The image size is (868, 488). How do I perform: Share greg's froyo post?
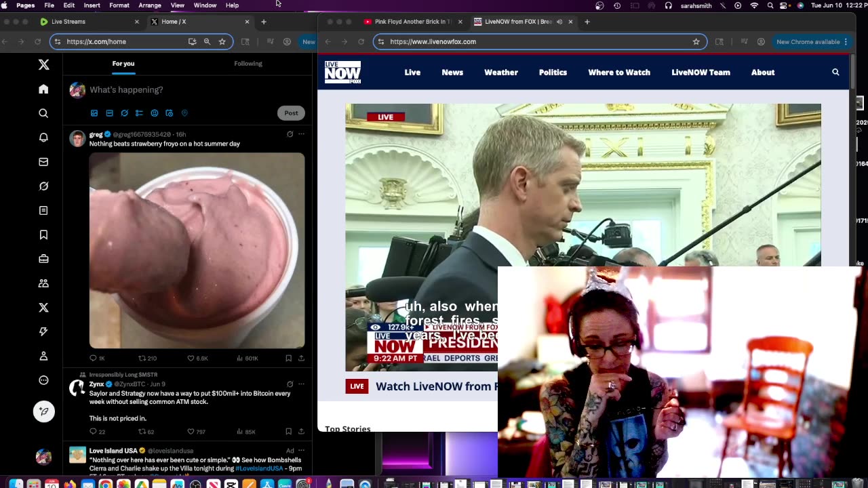click(x=301, y=358)
